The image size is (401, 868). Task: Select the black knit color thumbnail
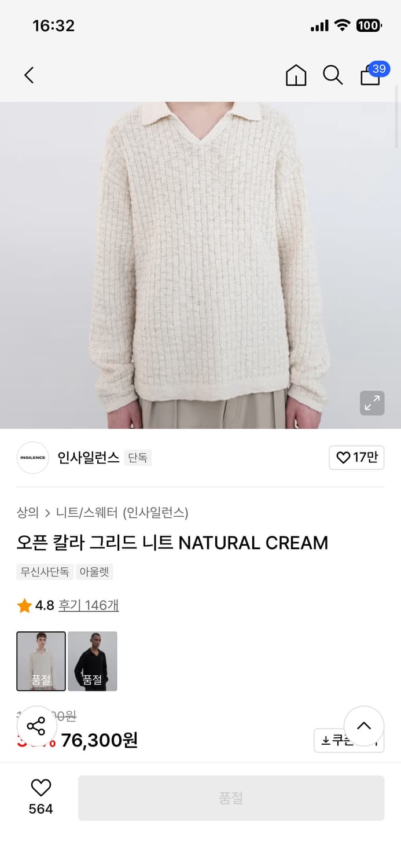click(x=92, y=661)
